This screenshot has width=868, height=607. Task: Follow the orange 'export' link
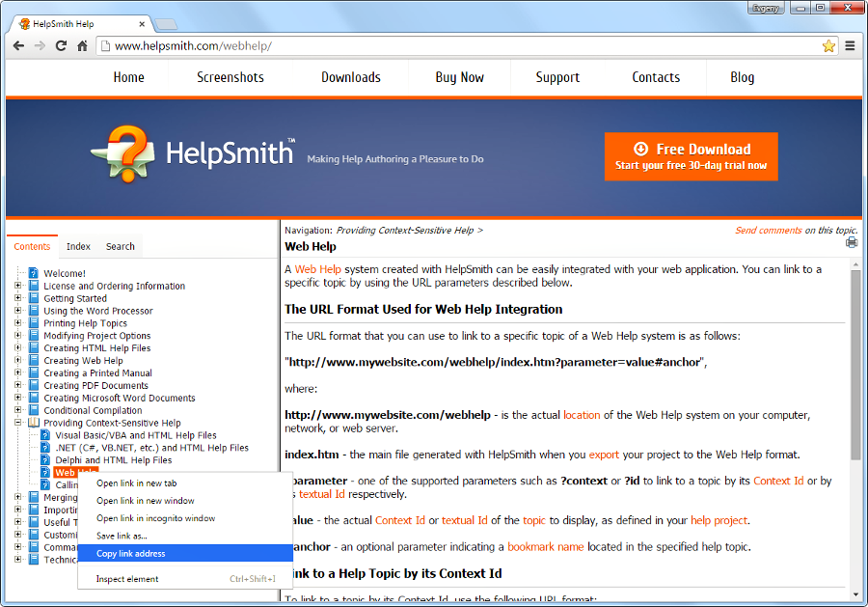[x=604, y=455]
